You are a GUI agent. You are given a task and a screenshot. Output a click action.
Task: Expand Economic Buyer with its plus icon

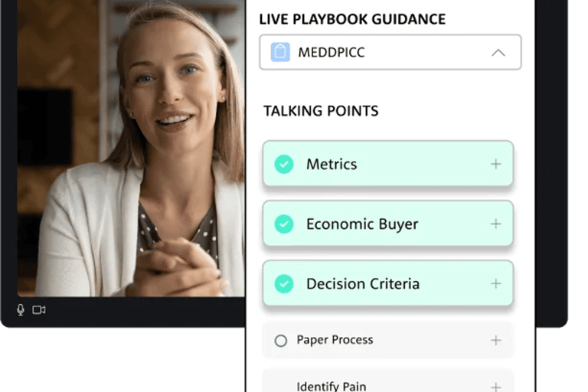tap(496, 224)
